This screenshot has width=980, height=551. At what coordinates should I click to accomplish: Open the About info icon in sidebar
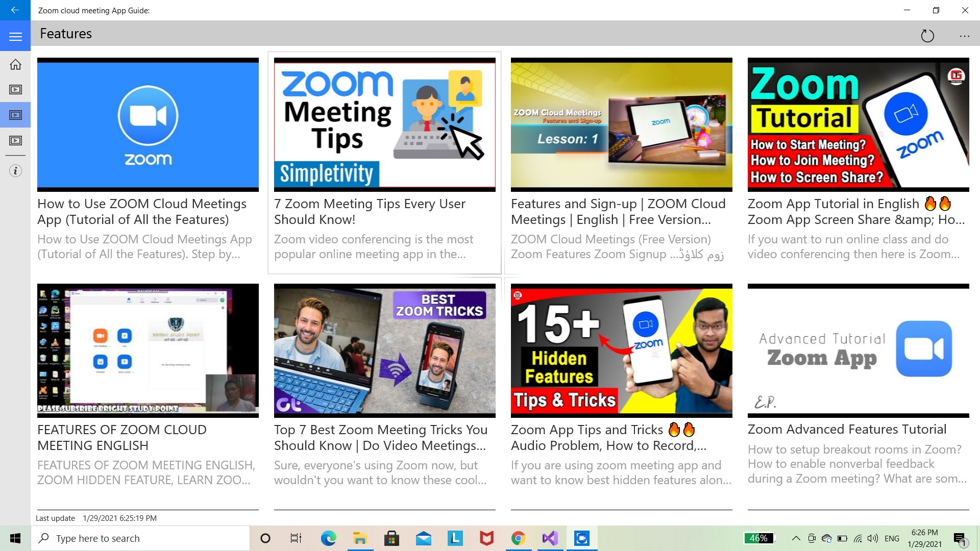15,171
